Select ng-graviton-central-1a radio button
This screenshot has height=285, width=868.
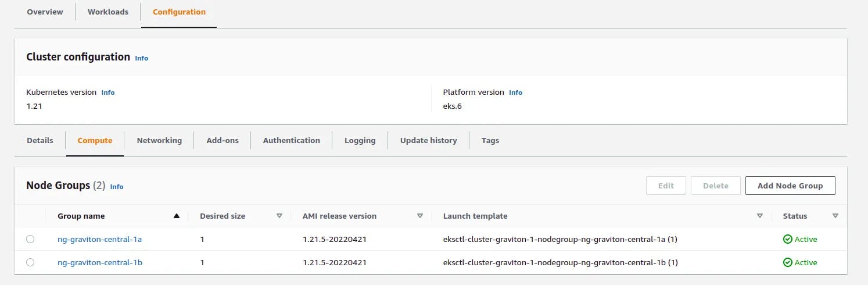click(x=30, y=239)
